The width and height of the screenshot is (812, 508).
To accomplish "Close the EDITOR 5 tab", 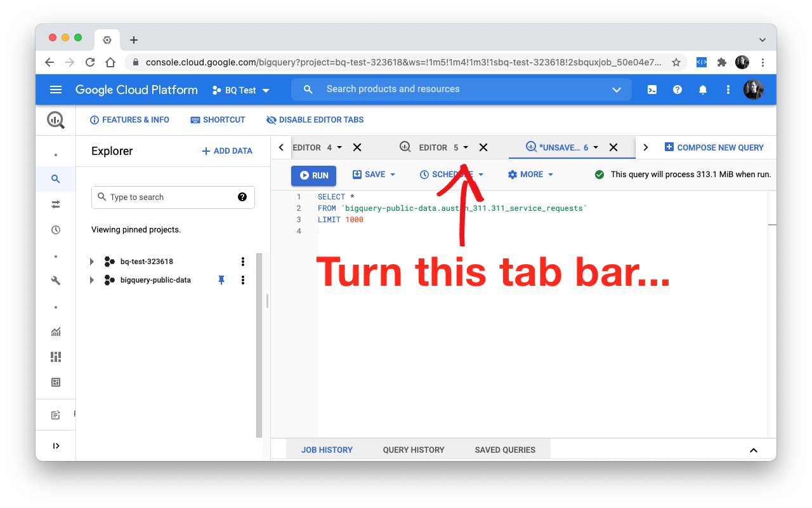I will (483, 147).
